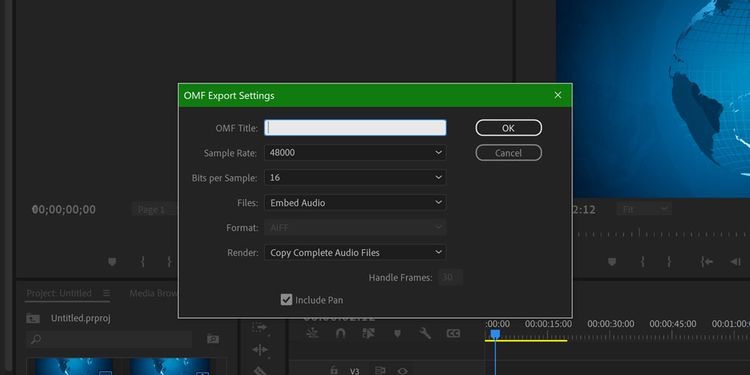Open the Project: Untitled panel tab
The height and width of the screenshot is (375, 750).
point(59,293)
